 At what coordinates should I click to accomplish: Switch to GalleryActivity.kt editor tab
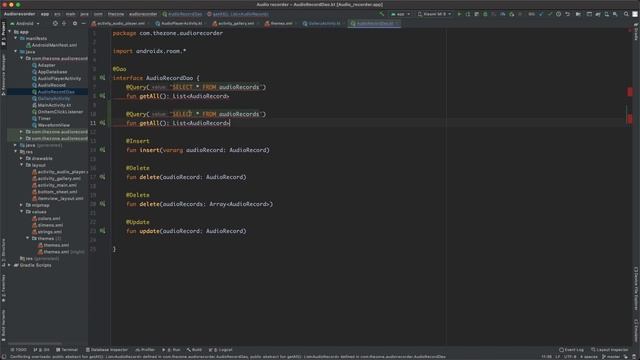coord(322,24)
